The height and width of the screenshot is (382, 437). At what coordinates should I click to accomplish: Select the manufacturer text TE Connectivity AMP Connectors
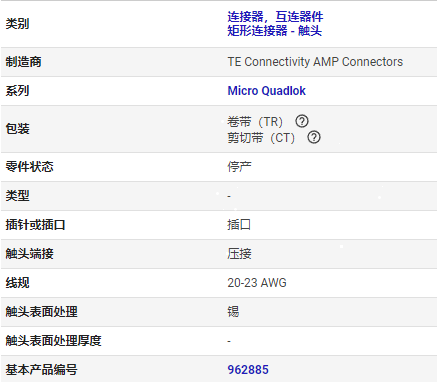(x=315, y=62)
